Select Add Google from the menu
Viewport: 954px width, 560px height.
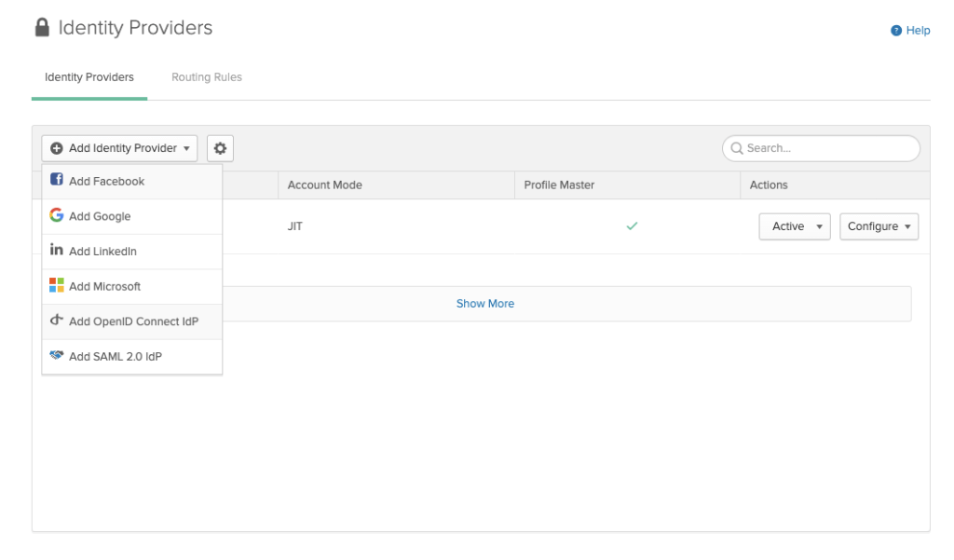click(100, 216)
